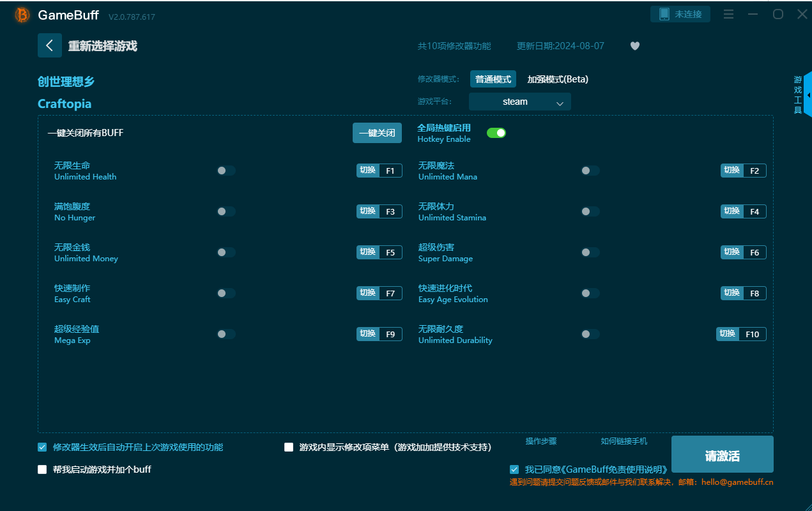Screen dimensions: 812x511
Task: Turn on the No Hunger switch
Action: 226,211
